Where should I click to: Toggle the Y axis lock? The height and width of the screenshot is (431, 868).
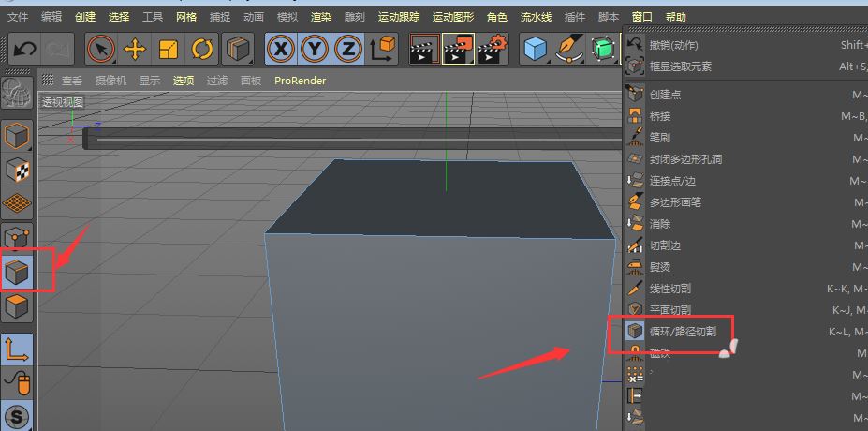click(315, 49)
